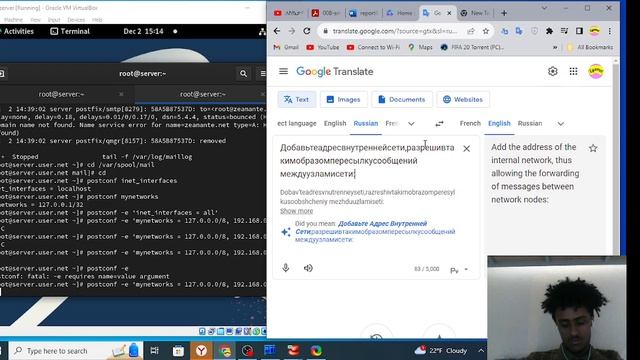Switch to the YouTube Chrome tab
This screenshot has height=360, width=640.
289,13
